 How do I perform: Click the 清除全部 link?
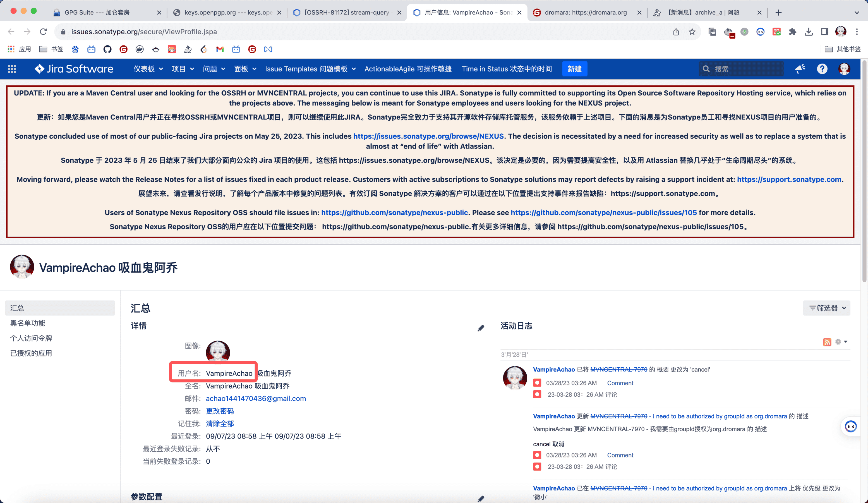pos(220,423)
